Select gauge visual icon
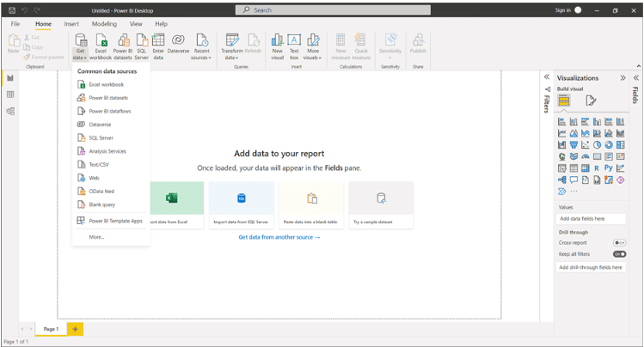This screenshot has width=644, height=347. tap(586, 156)
